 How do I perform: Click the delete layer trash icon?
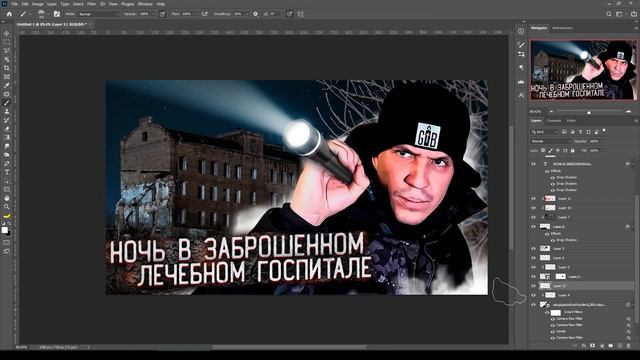click(x=629, y=346)
